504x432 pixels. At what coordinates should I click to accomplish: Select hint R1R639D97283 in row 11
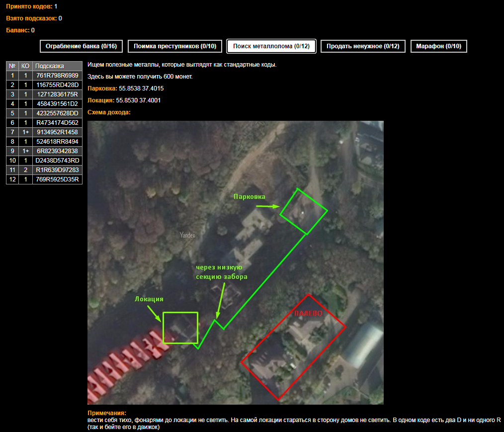coord(58,170)
